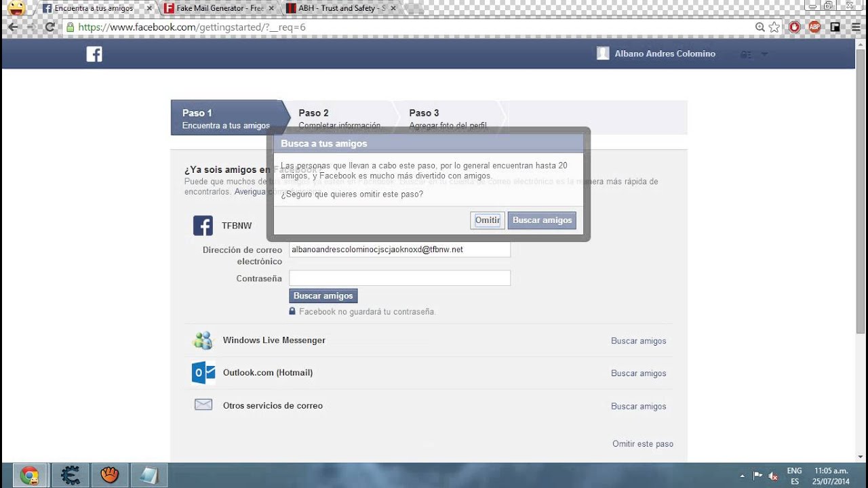Open Chrome from the taskbar
Image resolution: width=868 pixels, height=488 pixels.
coord(29,476)
